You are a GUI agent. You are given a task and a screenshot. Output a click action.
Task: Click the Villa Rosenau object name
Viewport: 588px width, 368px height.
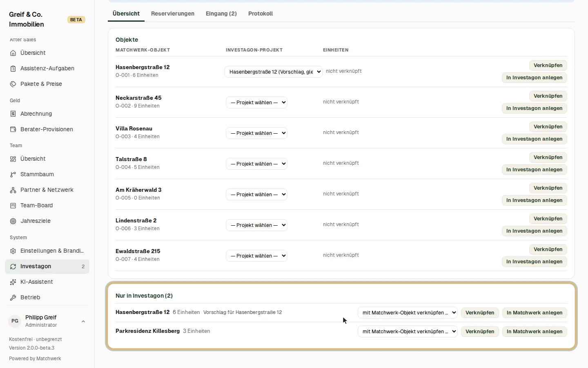[134, 128]
